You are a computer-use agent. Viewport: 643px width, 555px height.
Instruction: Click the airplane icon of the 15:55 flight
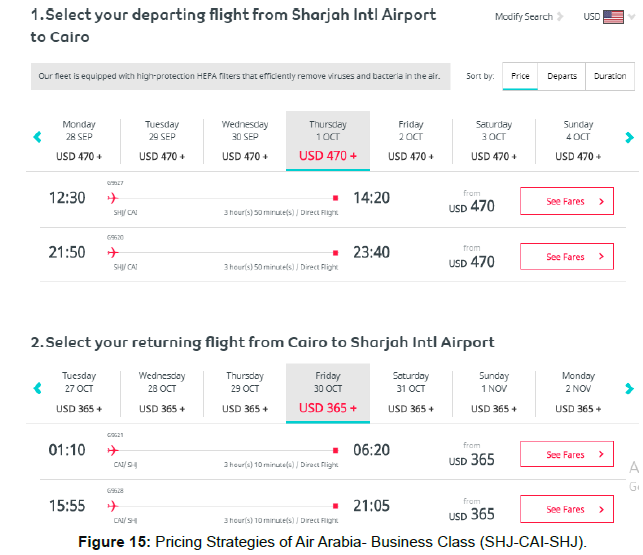[112, 507]
